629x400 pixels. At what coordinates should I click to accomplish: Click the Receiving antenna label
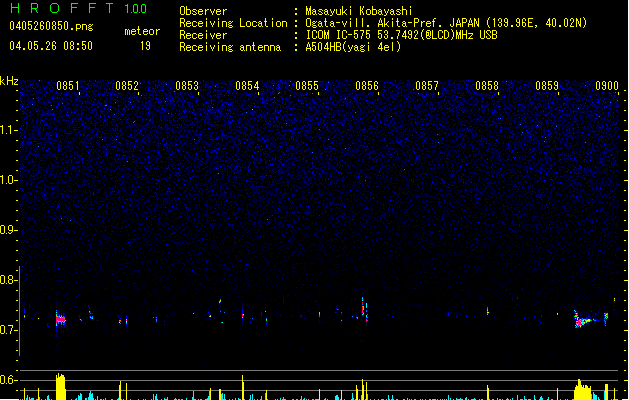pyautogui.click(x=230, y=47)
